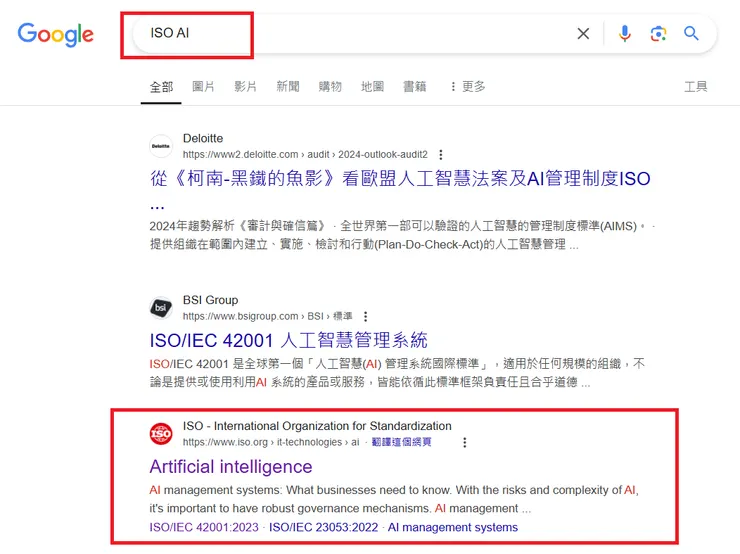This screenshot has width=740, height=554.
Task: Select the 全部 results tab
Action: tap(161, 87)
